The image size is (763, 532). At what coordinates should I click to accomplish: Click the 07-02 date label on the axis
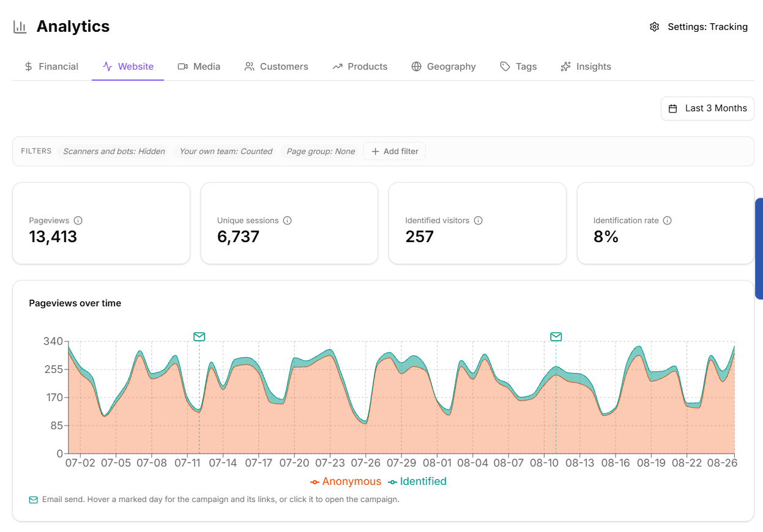coord(80,464)
